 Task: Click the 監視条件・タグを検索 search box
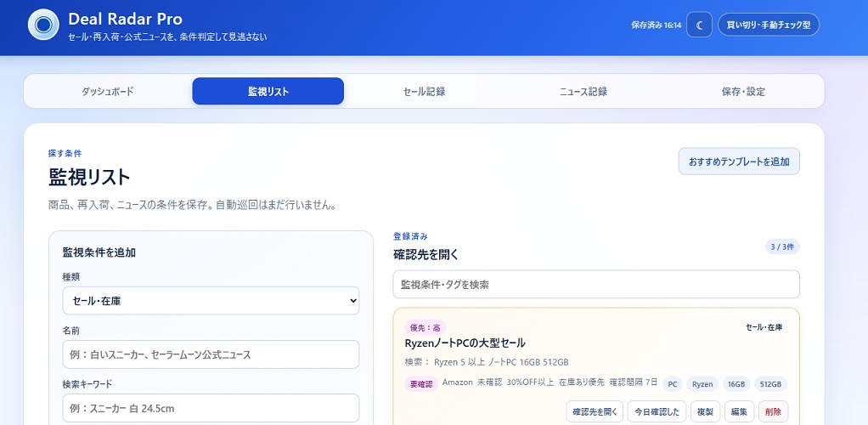tap(596, 284)
